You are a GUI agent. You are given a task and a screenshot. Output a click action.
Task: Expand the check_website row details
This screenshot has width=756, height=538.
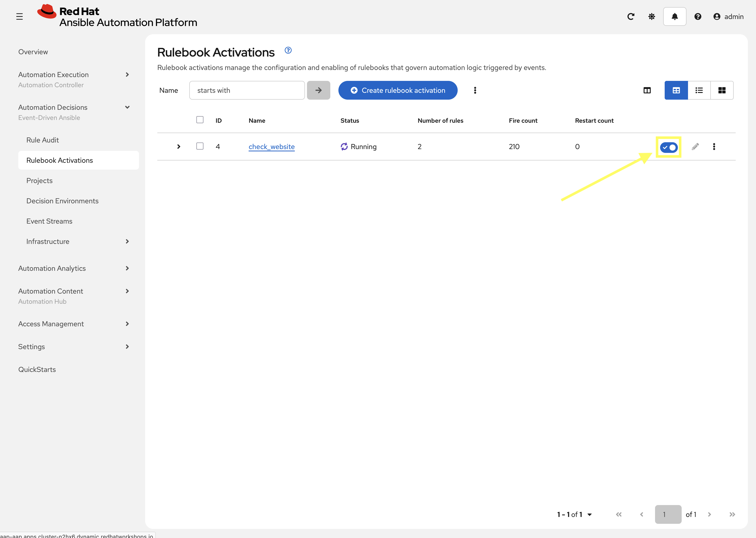[179, 147]
